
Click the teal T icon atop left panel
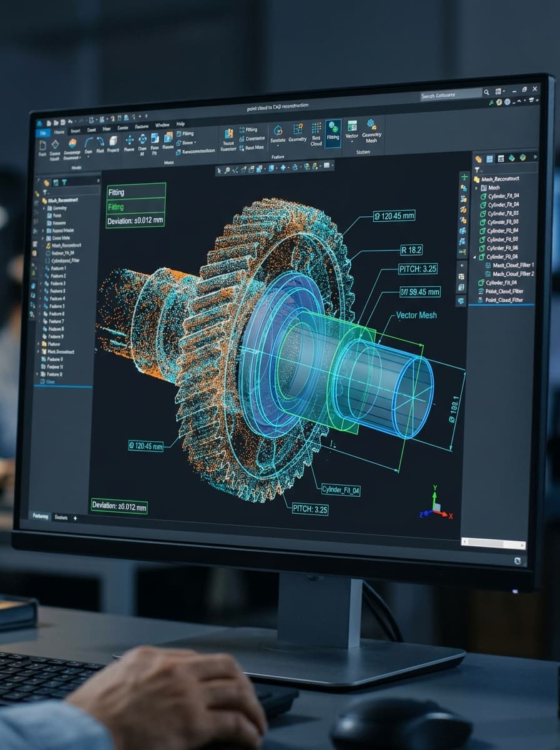[64, 182]
